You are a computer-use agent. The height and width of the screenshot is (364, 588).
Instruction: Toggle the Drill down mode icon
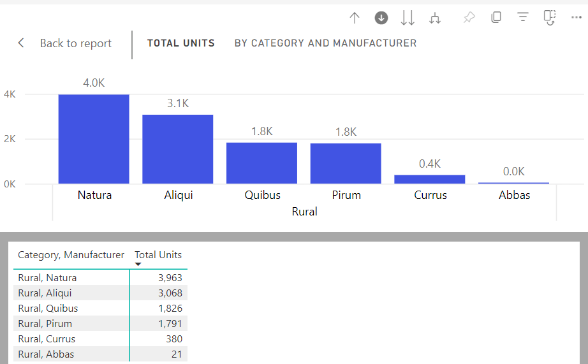pyautogui.click(x=381, y=18)
